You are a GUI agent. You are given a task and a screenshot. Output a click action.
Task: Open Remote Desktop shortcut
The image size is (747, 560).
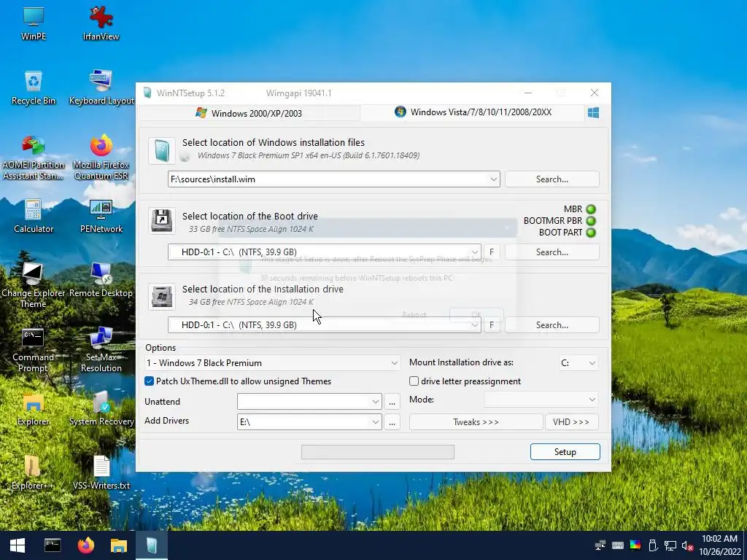tap(101, 281)
